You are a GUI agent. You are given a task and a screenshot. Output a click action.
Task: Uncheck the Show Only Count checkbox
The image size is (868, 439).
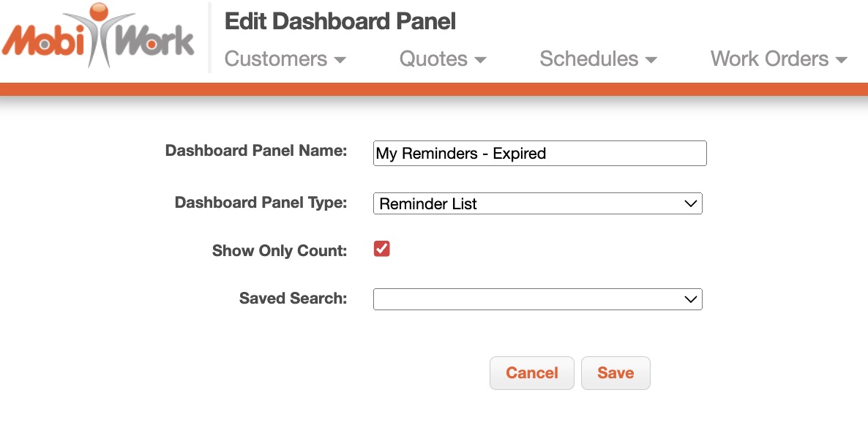(x=381, y=249)
